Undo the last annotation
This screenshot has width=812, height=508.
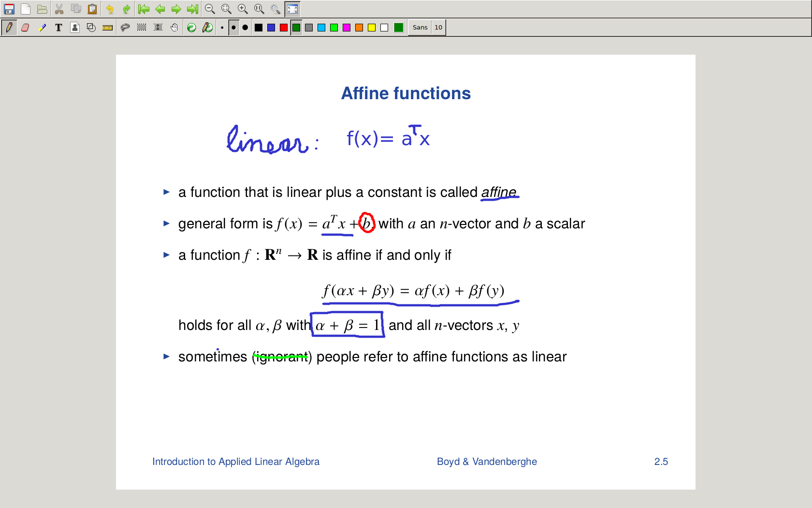click(x=110, y=9)
